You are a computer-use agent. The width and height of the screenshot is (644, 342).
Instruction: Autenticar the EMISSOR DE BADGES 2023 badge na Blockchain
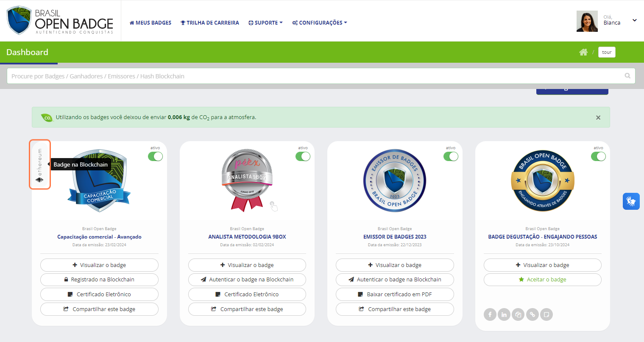pos(395,280)
